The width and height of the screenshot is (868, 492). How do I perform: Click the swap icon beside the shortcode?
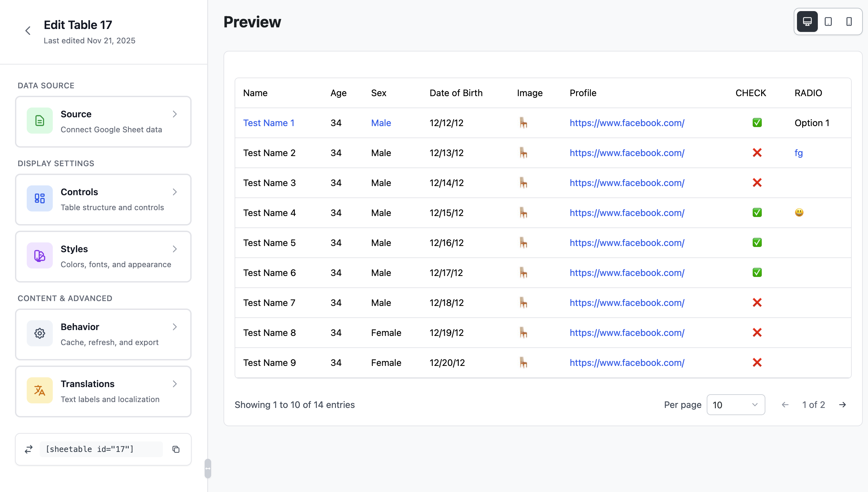29,449
